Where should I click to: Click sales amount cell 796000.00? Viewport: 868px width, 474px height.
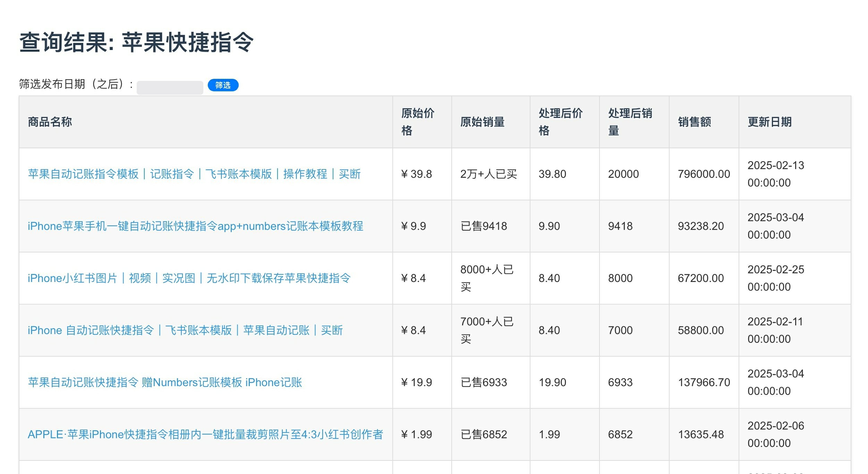coord(704,174)
